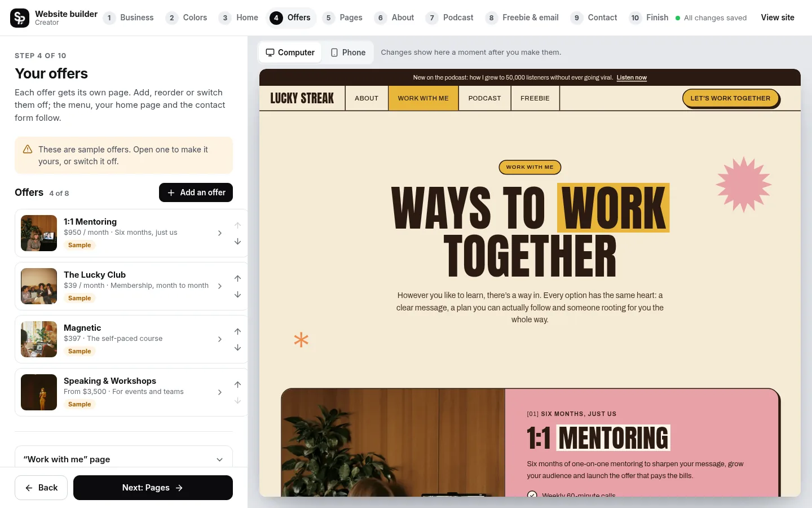Move 1:1 Mentoring offer up
The image size is (812, 508).
238,225
